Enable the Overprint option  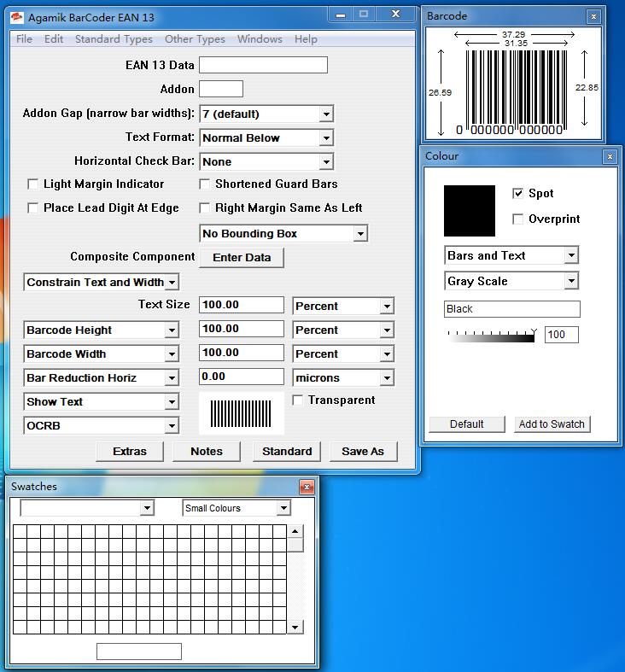pos(517,219)
